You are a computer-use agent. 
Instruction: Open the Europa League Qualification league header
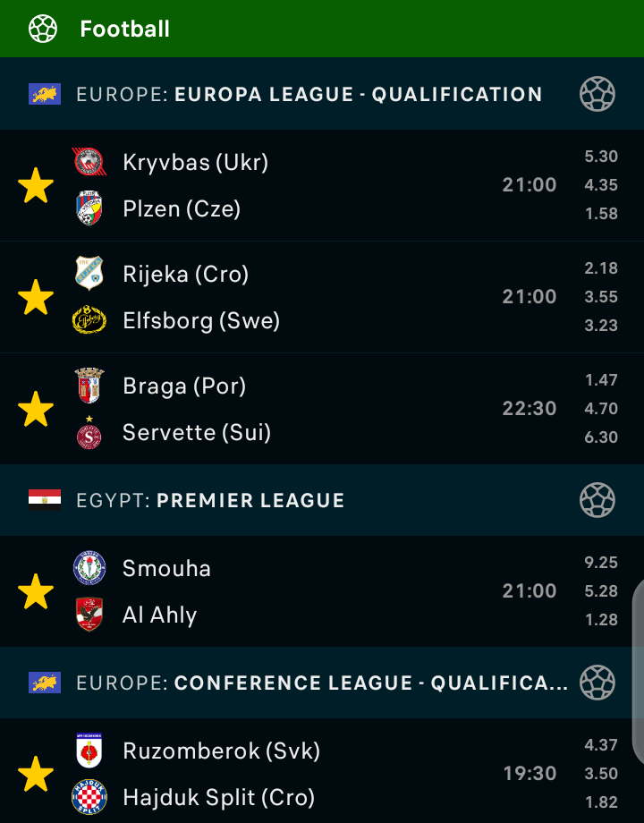[309, 94]
